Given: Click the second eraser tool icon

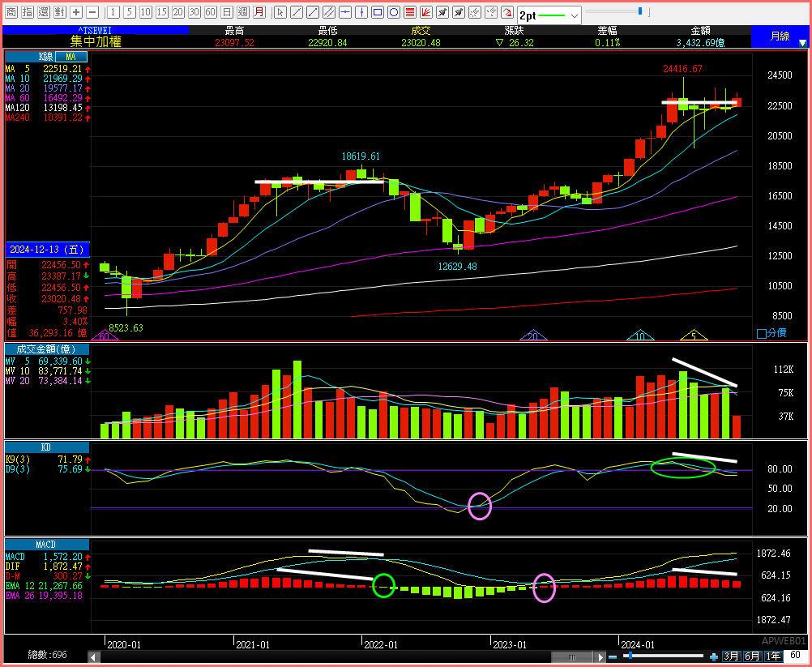Looking at the screenshot, I should pos(491,12).
